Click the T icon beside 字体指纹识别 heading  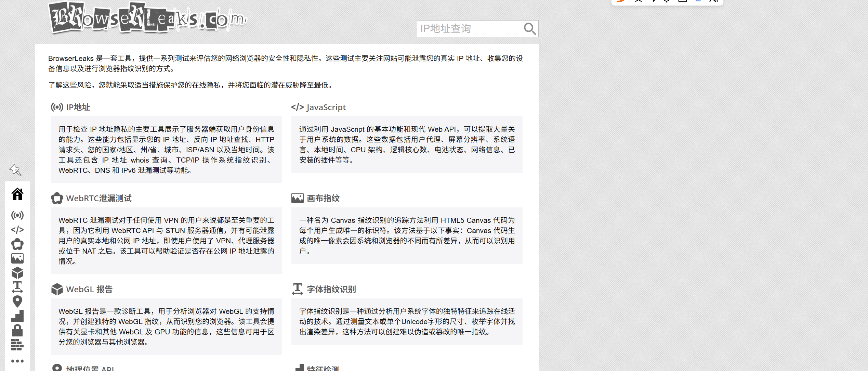[x=298, y=289]
